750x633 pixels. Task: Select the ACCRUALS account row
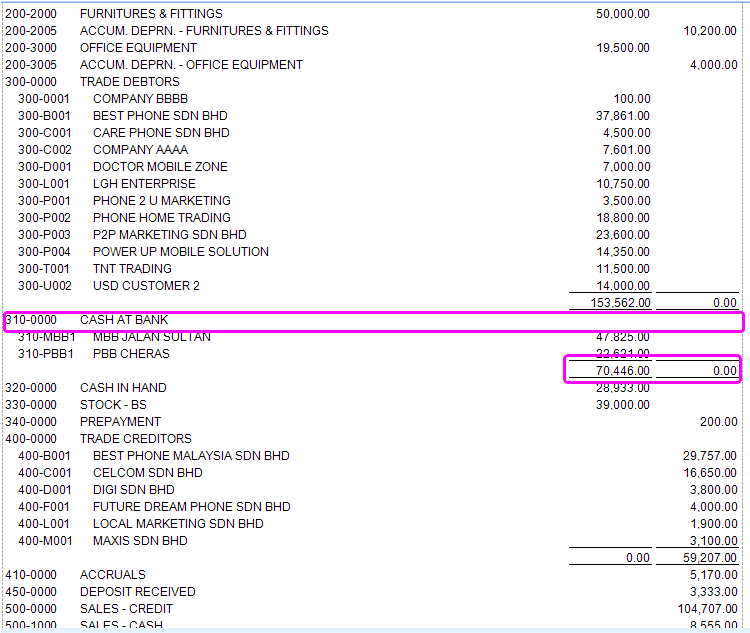click(x=371, y=575)
